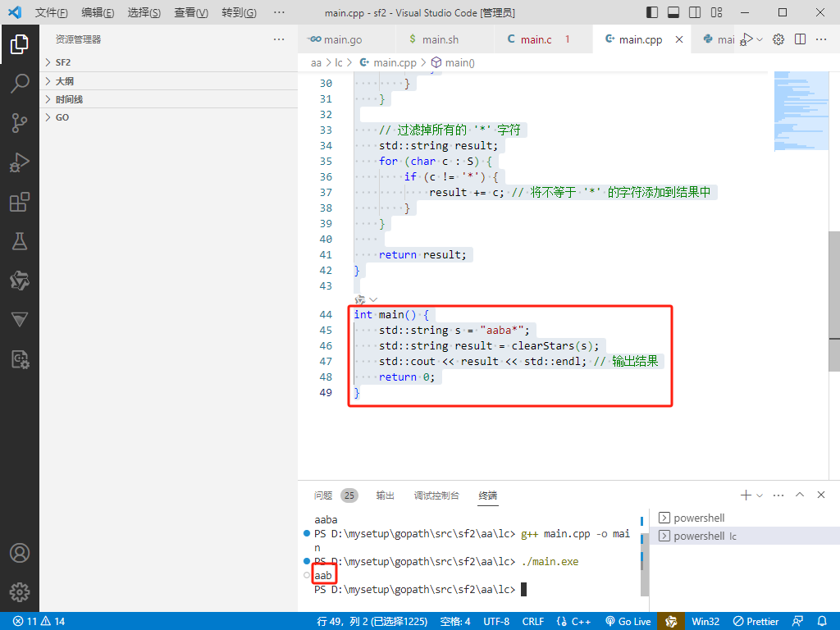Image resolution: width=840 pixels, height=630 pixels.
Task: Expand the GO section in explorer
Action: tap(169, 117)
